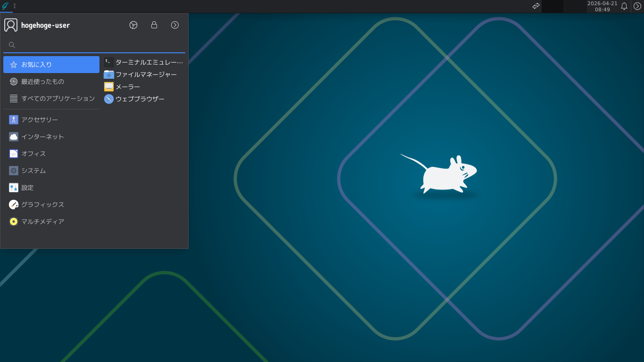Open the メーラー mail application
This screenshot has width=644, height=362.
143,87
